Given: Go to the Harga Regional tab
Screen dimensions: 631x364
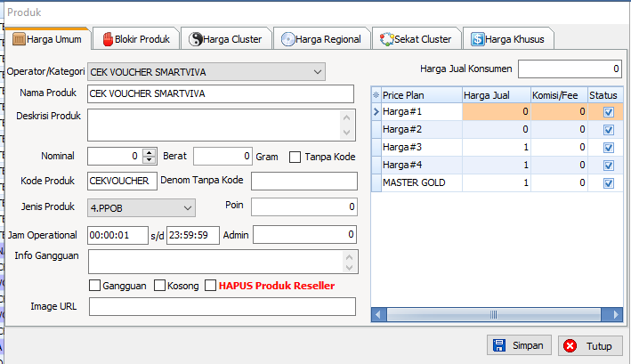Looking at the screenshot, I should point(321,39).
